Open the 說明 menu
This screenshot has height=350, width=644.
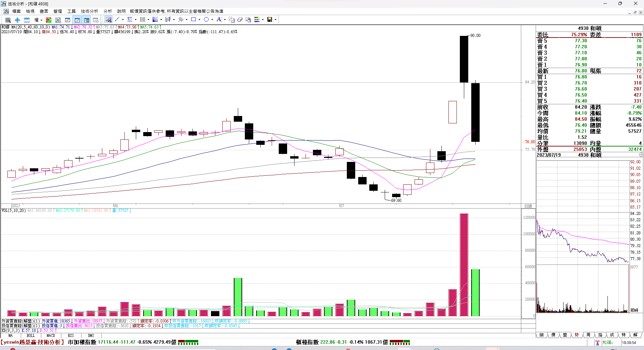121,11
